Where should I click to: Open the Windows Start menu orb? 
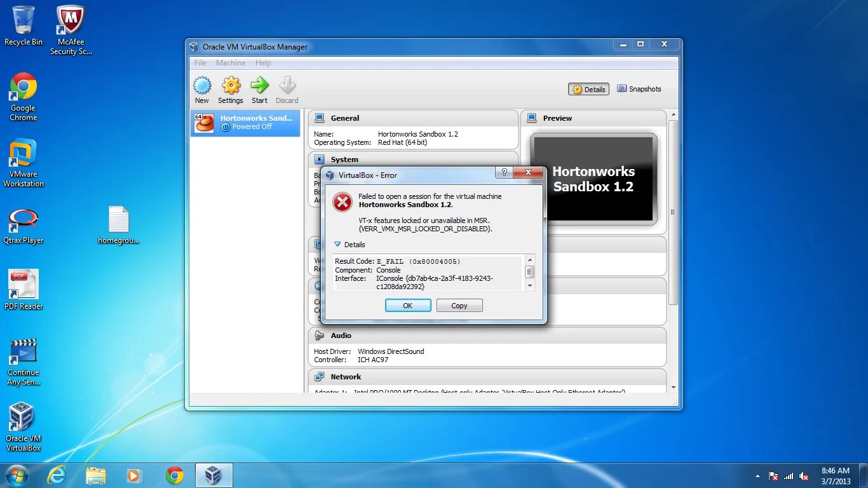click(17, 475)
